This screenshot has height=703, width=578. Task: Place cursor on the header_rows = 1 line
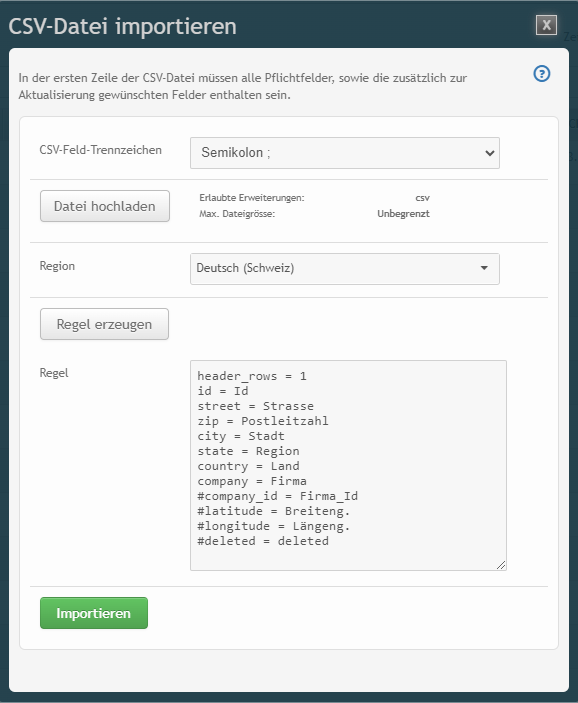252,376
